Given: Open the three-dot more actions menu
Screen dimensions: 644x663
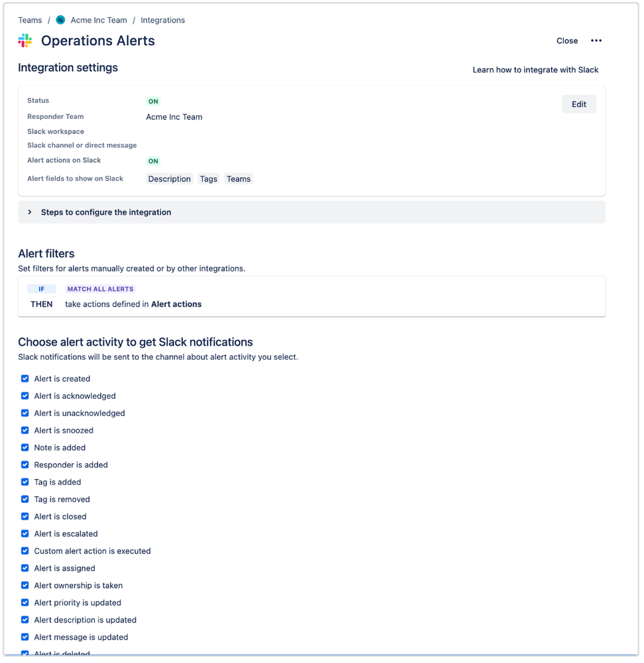Looking at the screenshot, I should coord(596,40).
